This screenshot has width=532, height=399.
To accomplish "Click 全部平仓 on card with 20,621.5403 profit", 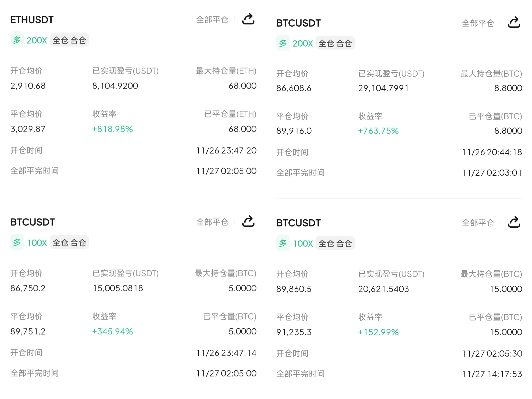I will (x=478, y=223).
